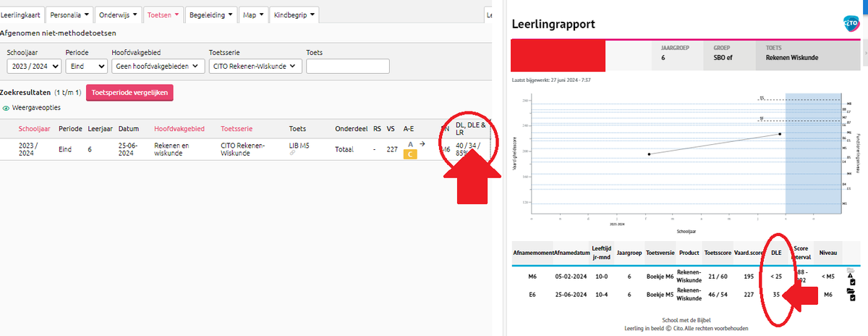Sort results by the Schooljaar column header
868x336 pixels.
tap(34, 128)
